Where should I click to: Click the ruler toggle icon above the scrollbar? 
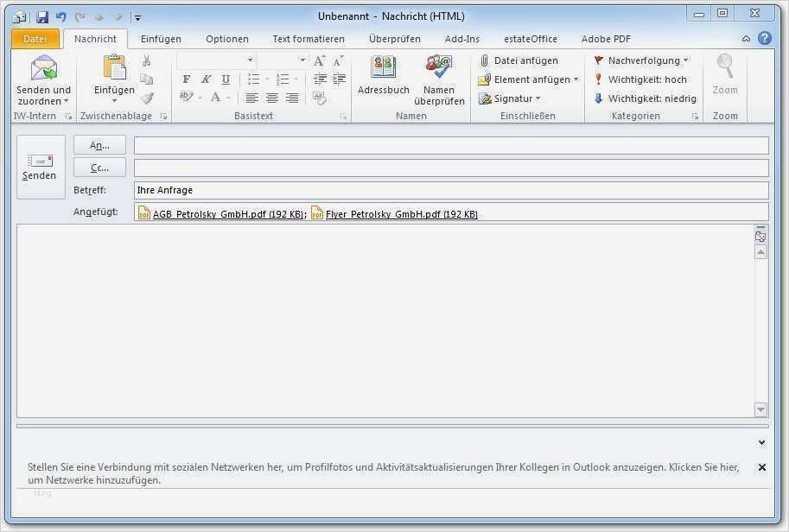tap(760, 235)
